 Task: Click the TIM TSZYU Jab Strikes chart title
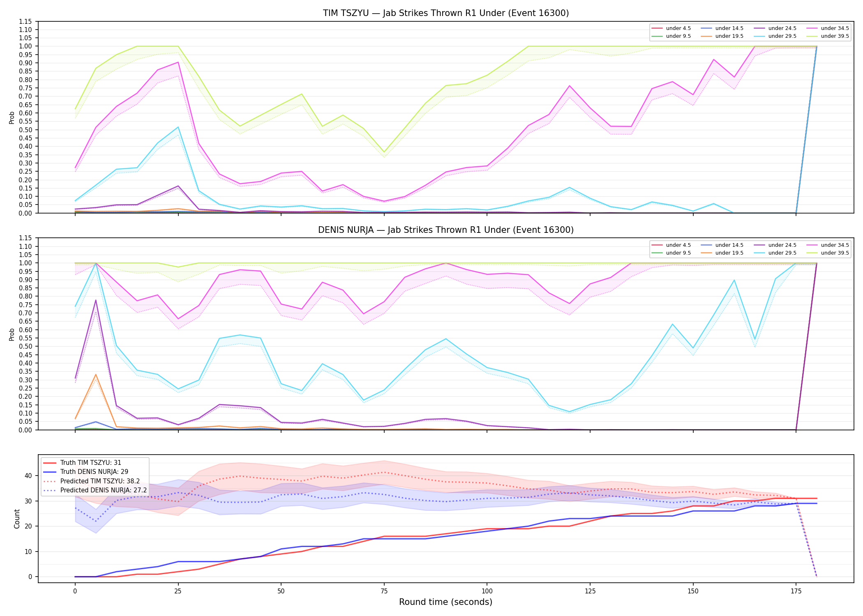(x=446, y=13)
